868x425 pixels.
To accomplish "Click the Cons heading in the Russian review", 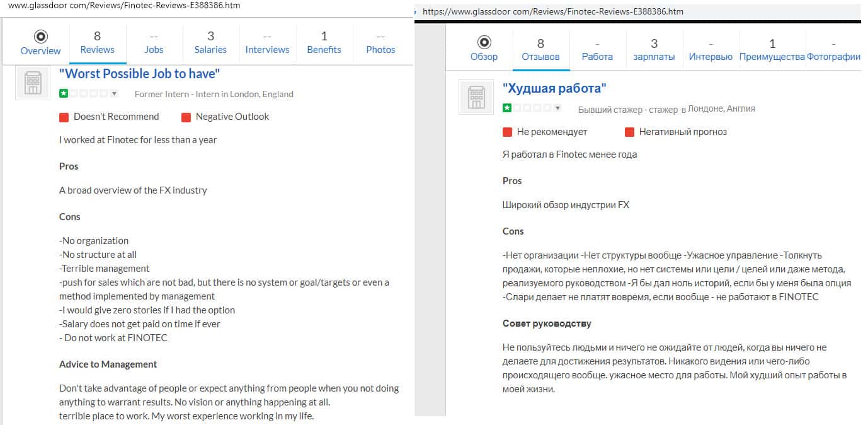I will pyautogui.click(x=513, y=231).
